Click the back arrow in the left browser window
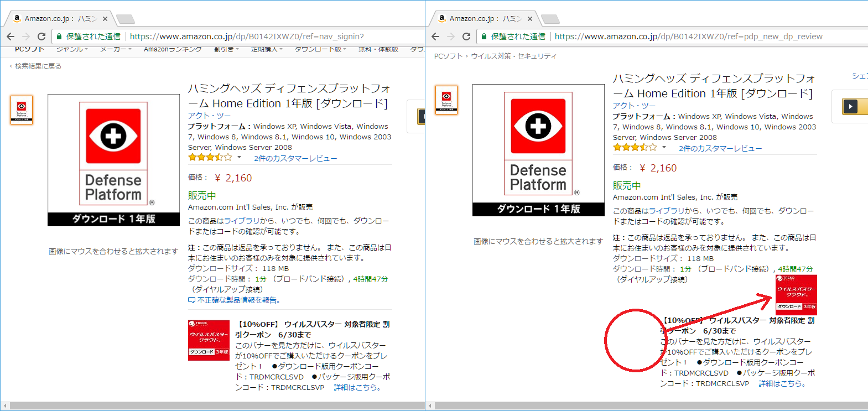This screenshot has height=411, width=868. click(11, 37)
